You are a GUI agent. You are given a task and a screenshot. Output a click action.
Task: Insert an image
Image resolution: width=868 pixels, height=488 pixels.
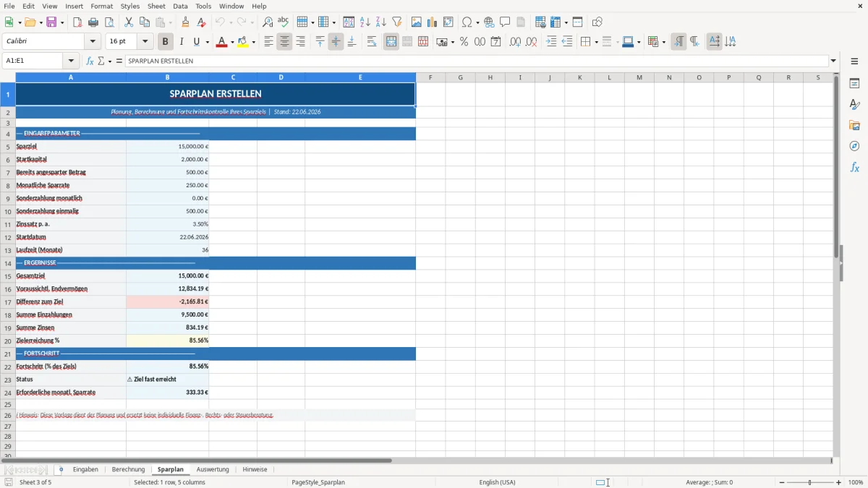pyautogui.click(x=417, y=22)
